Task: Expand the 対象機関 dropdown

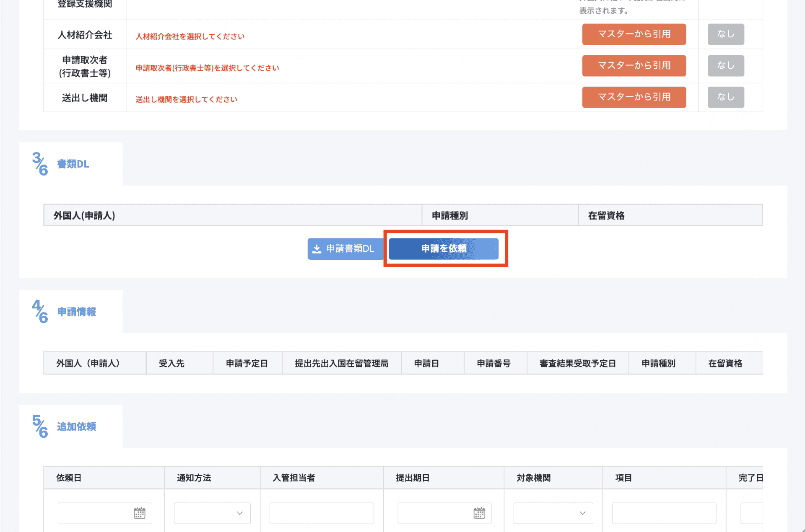Action: (553, 513)
